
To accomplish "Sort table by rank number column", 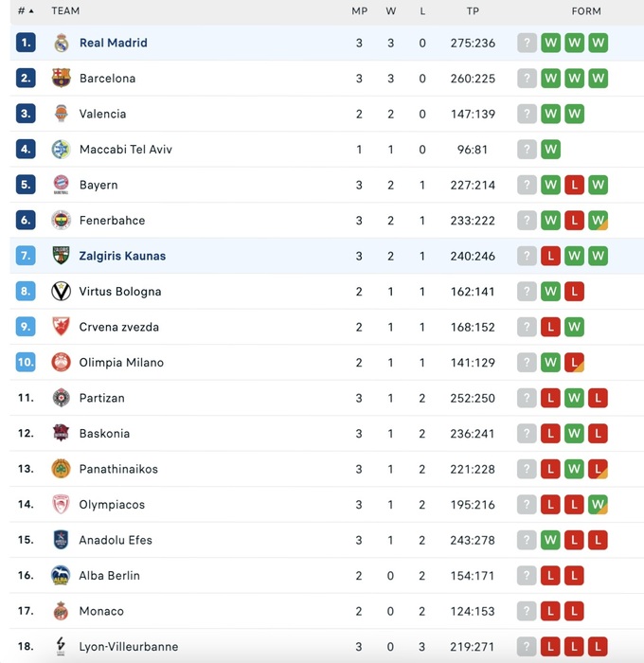I will click(x=26, y=11).
